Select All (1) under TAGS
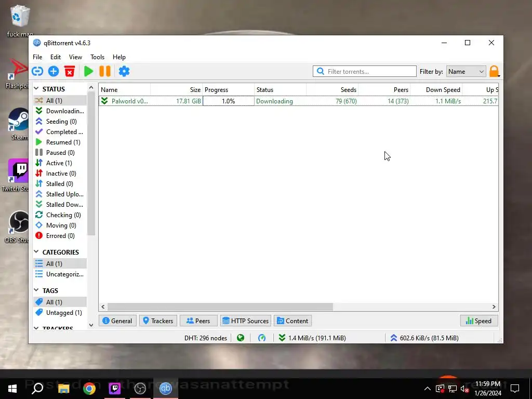Image resolution: width=532 pixels, height=399 pixels. [x=60, y=302]
